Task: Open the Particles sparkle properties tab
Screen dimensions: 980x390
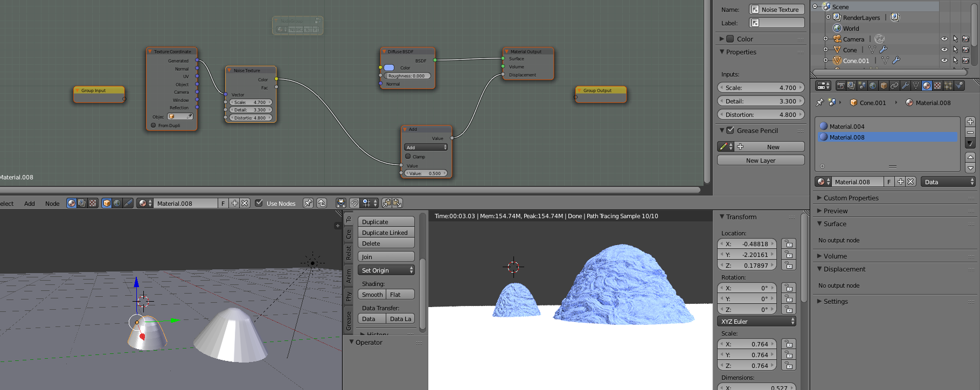Action: tap(948, 86)
